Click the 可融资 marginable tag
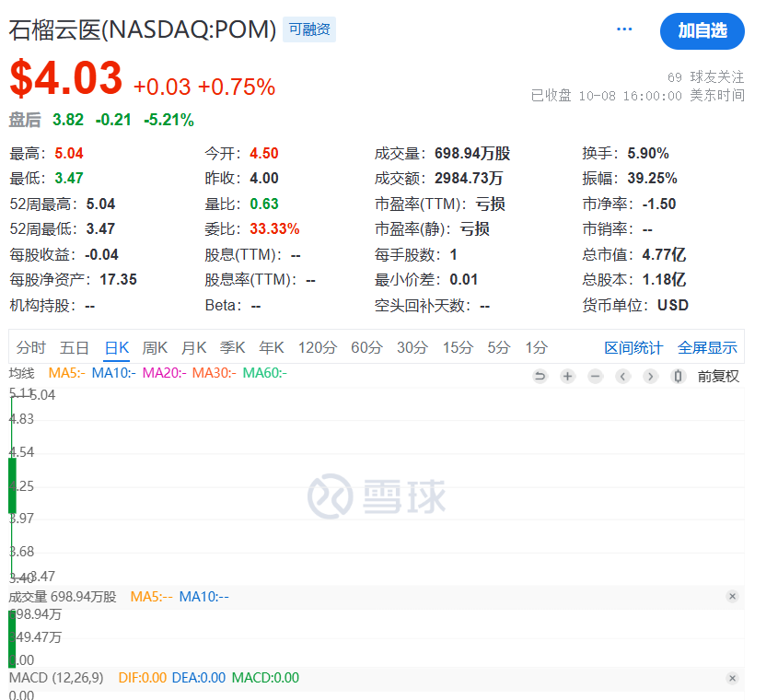The width and height of the screenshot is (778, 700). [311, 29]
